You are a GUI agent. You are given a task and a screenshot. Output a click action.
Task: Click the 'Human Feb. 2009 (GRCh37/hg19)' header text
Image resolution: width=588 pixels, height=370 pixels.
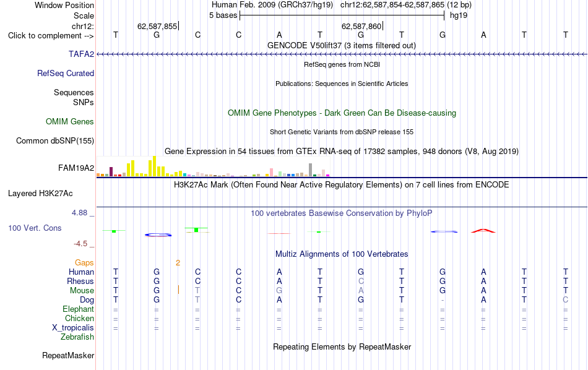coord(272,5)
